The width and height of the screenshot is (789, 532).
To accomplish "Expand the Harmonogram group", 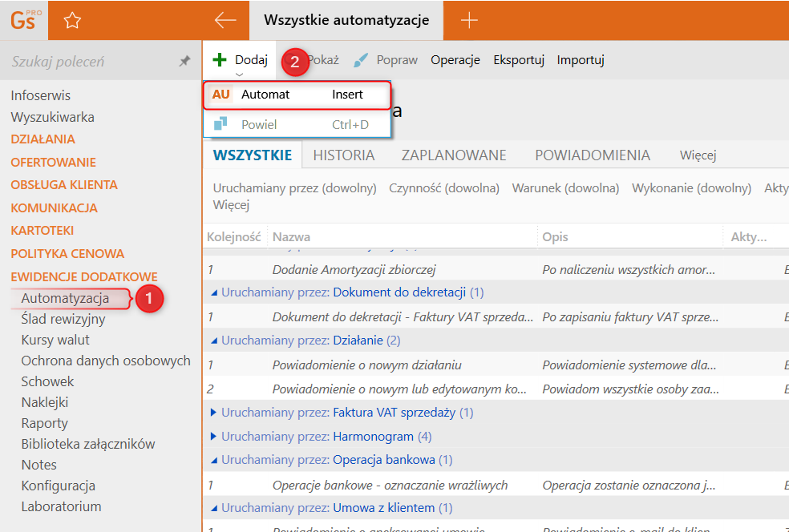I will [x=213, y=437].
